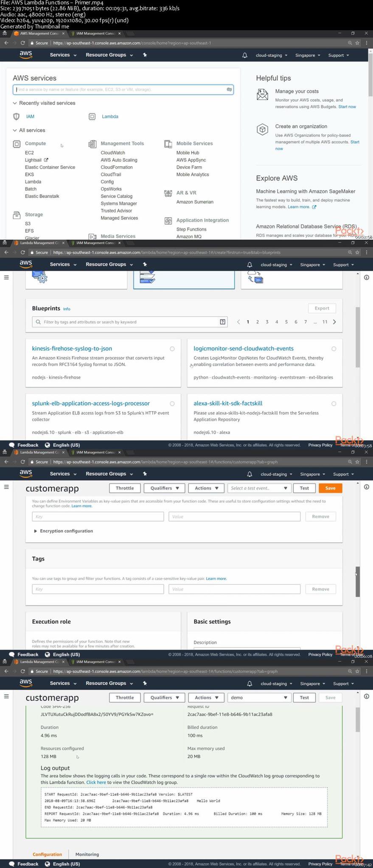Click the Lambda chip icon under Recently visited
Image resolution: width=373 pixels, height=868 pixels.
pyautogui.click(x=92, y=117)
